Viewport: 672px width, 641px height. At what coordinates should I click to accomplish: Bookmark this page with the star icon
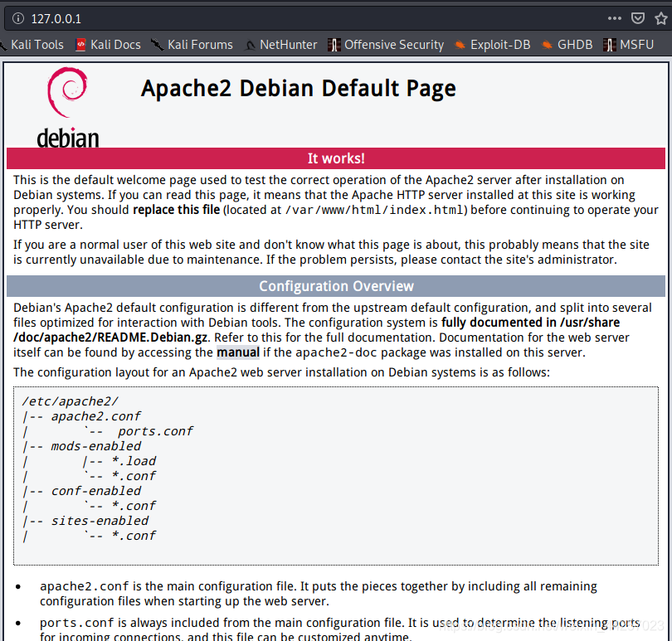[661, 18]
